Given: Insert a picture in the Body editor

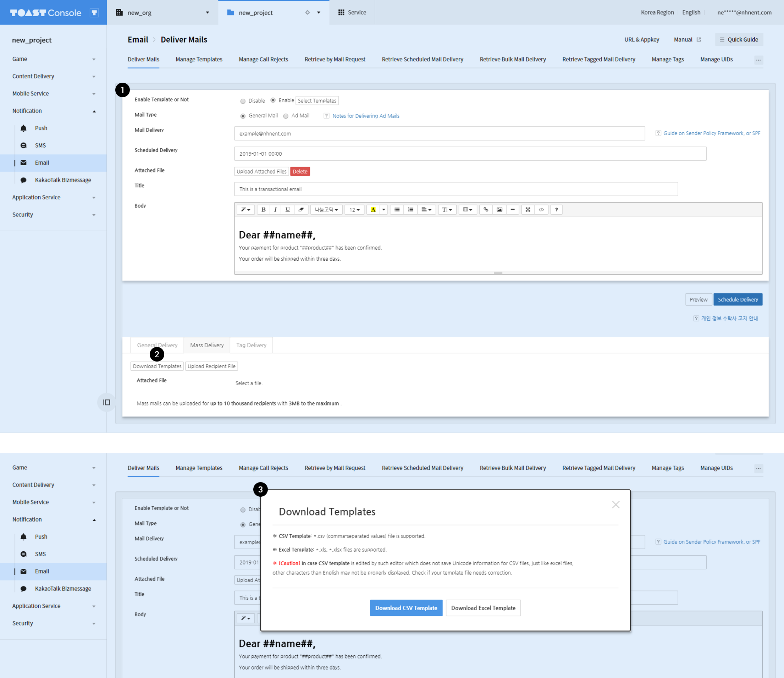Looking at the screenshot, I should (x=499, y=210).
